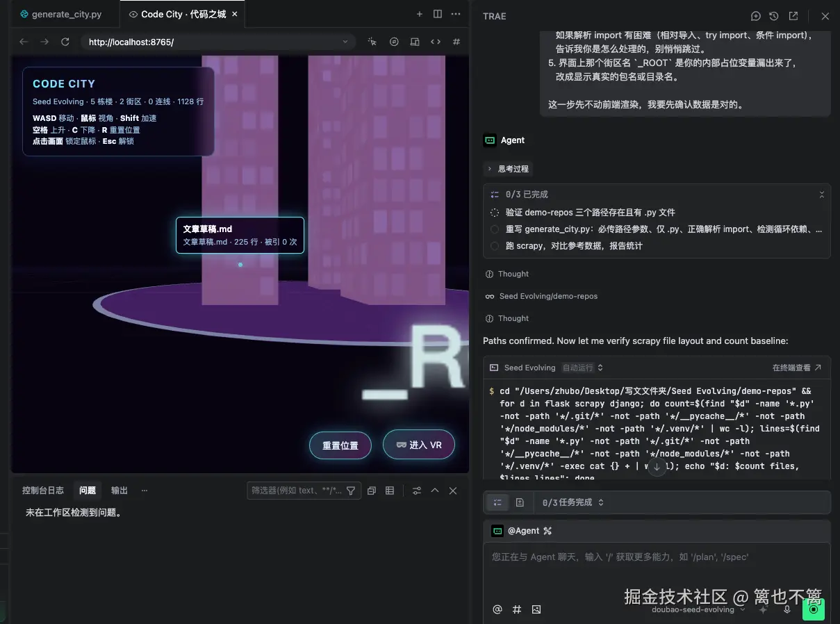Switch problems to table view icon
Image resolution: width=840 pixels, height=624 pixels.
(x=390, y=491)
